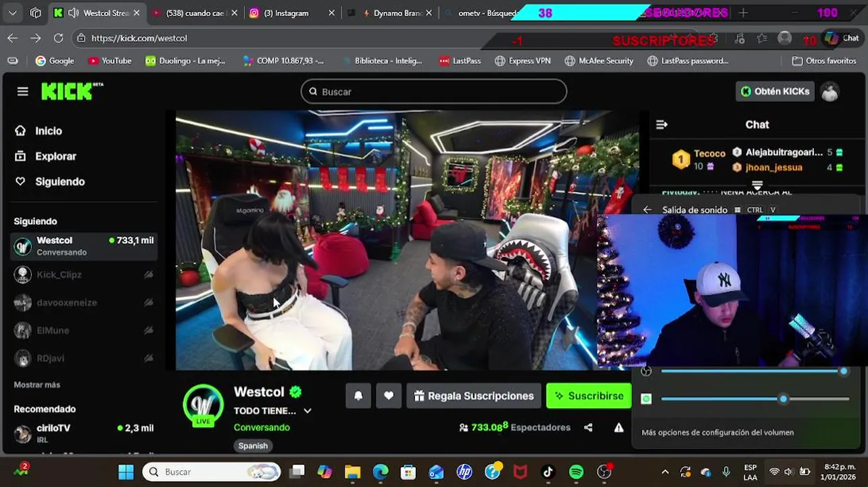Open the user profile avatar menu
Screen dimensions: 868x487
tap(829, 91)
